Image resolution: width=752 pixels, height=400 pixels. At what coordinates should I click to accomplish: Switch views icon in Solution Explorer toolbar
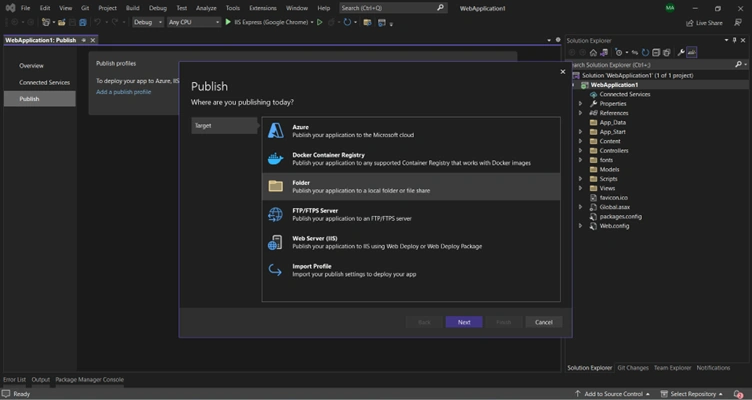pos(604,52)
